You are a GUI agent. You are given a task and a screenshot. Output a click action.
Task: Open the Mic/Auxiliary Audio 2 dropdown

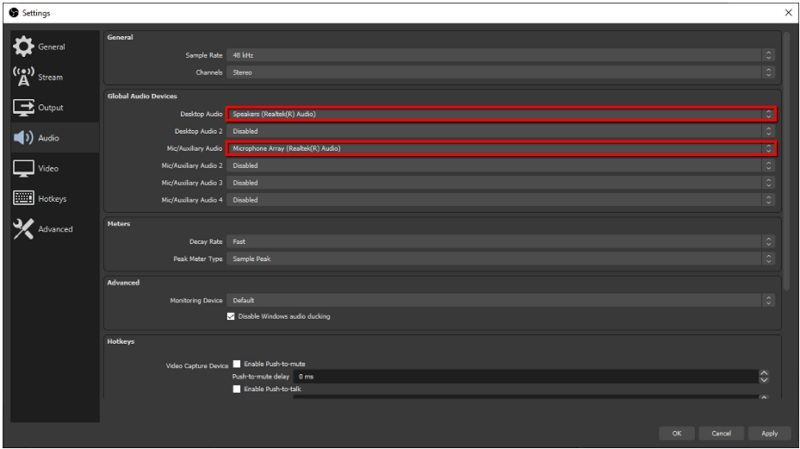pyautogui.click(x=501, y=165)
